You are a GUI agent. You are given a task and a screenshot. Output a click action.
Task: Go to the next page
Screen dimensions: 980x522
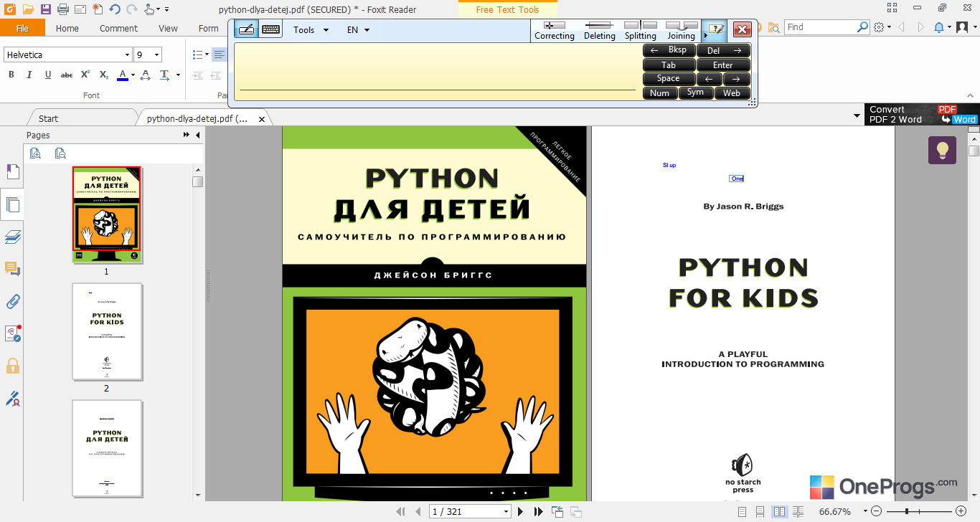[522, 511]
